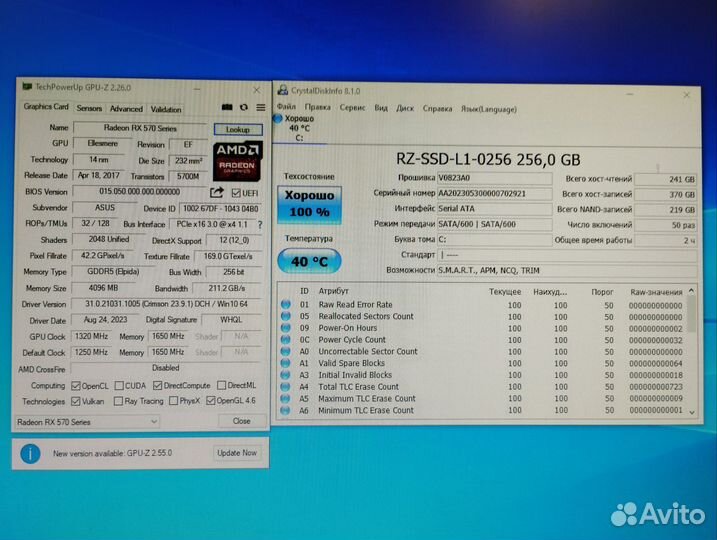Click the GPU-Z Close button
The height and width of the screenshot is (540, 717).
tap(241, 421)
